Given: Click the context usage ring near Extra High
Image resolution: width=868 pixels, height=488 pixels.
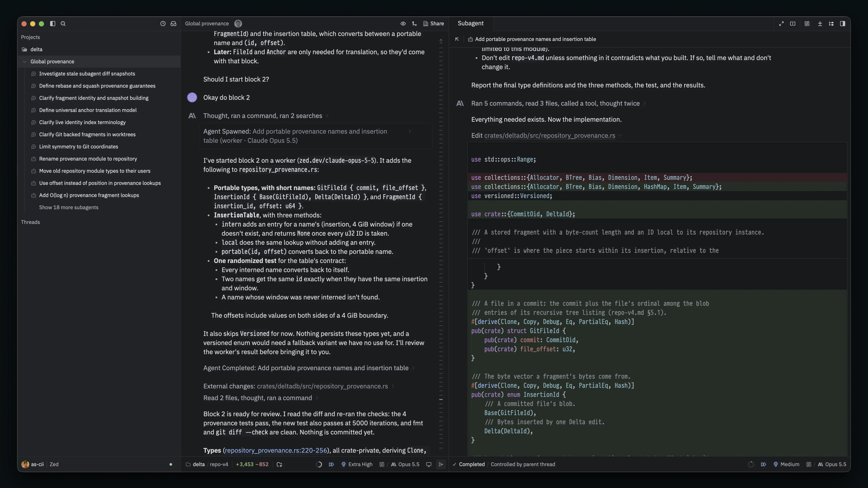Looking at the screenshot, I should click(319, 464).
